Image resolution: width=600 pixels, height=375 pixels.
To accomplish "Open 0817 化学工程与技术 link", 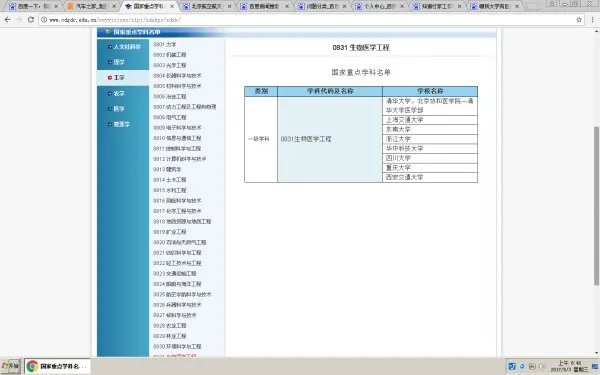I will (177, 211).
